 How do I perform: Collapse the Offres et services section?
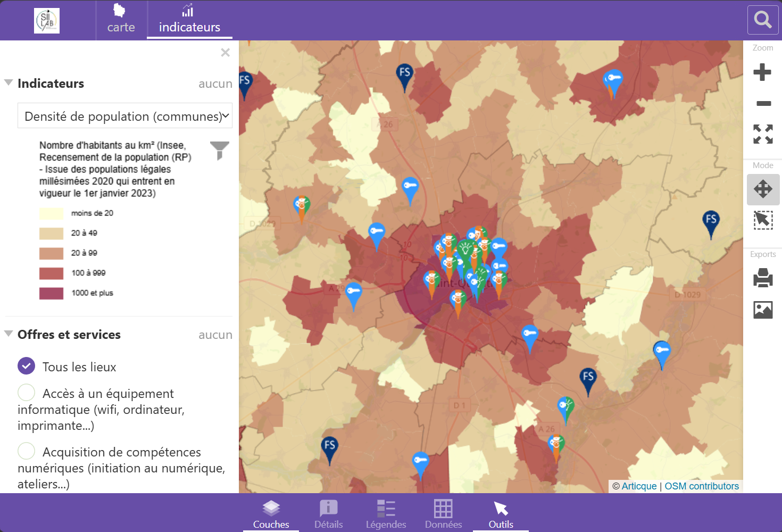point(9,334)
